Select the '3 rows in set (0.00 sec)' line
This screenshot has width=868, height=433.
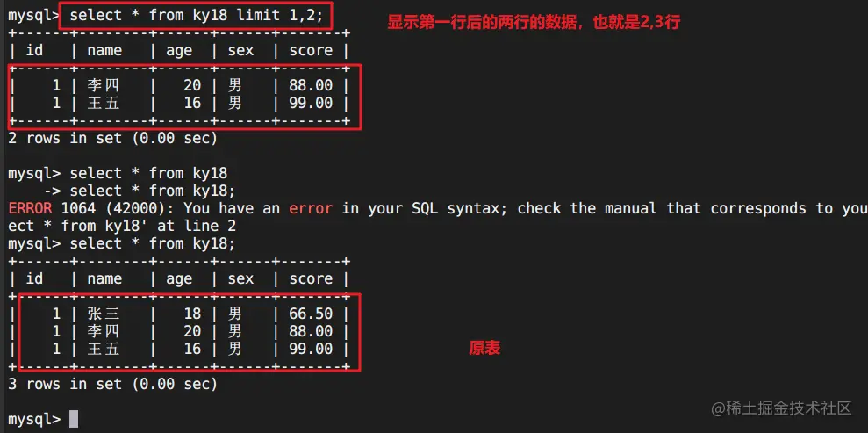click(x=113, y=384)
